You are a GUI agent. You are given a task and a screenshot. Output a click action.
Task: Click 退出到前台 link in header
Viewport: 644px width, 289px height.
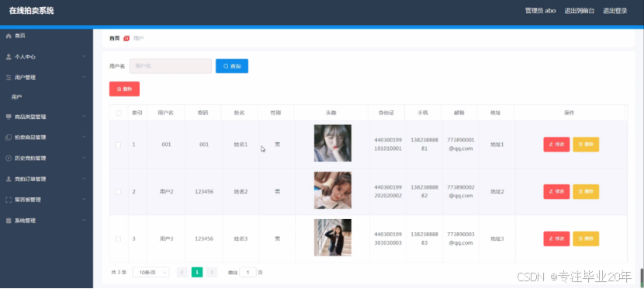coord(579,11)
